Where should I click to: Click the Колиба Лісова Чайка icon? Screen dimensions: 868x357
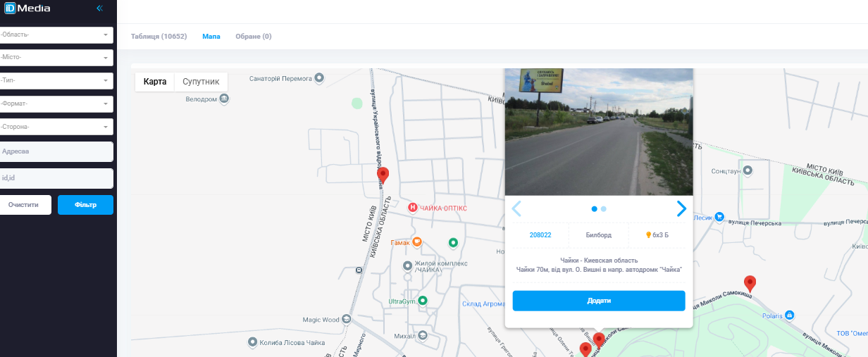254,342
